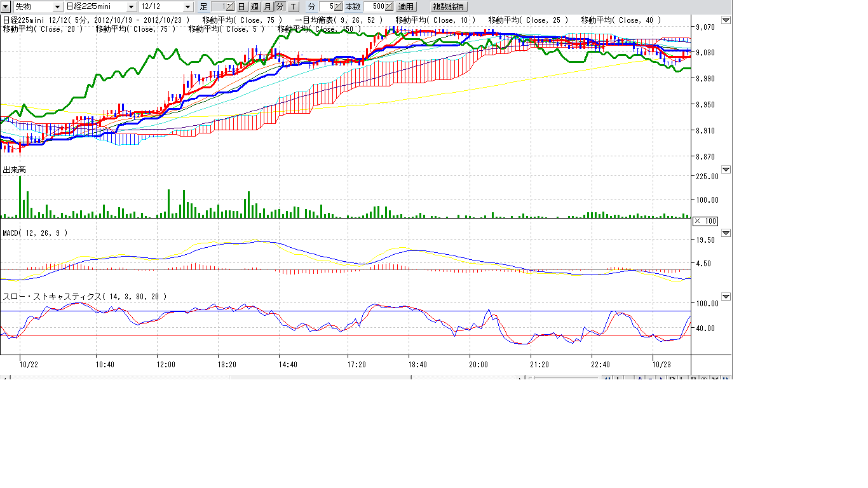Select the minute (分) timeframe button
The width and height of the screenshot is (868, 488).
coord(280,6)
